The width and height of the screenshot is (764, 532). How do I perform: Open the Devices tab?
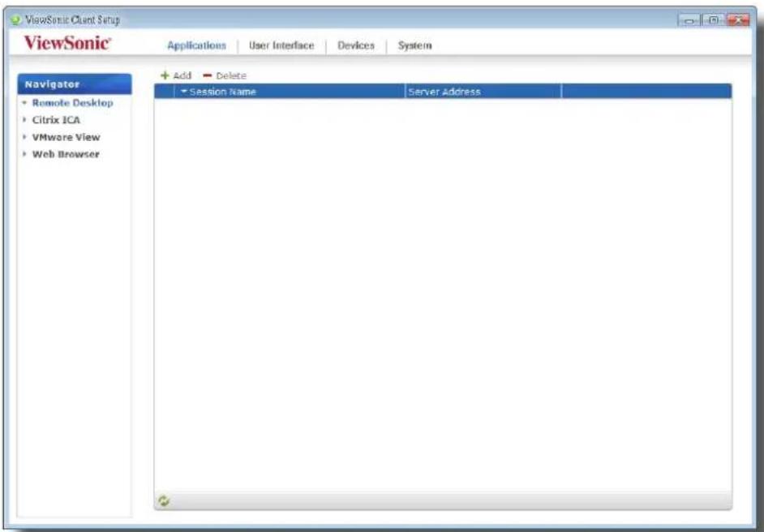[x=356, y=45]
